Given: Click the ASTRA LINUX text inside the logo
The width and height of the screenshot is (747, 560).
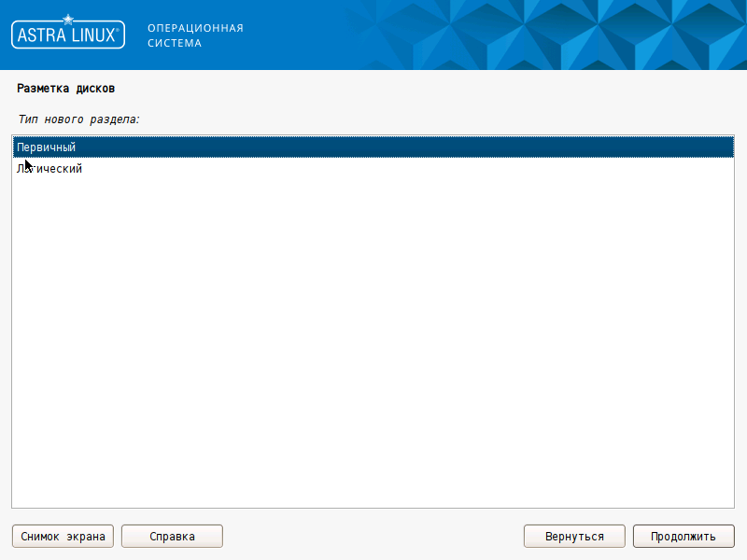Looking at the screenshot, I should [67, 36].
